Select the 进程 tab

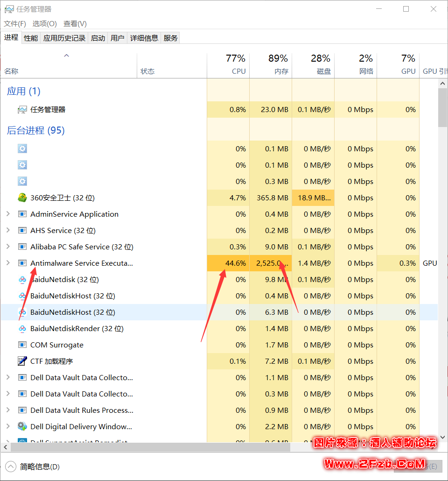click(x=11, y=37)
